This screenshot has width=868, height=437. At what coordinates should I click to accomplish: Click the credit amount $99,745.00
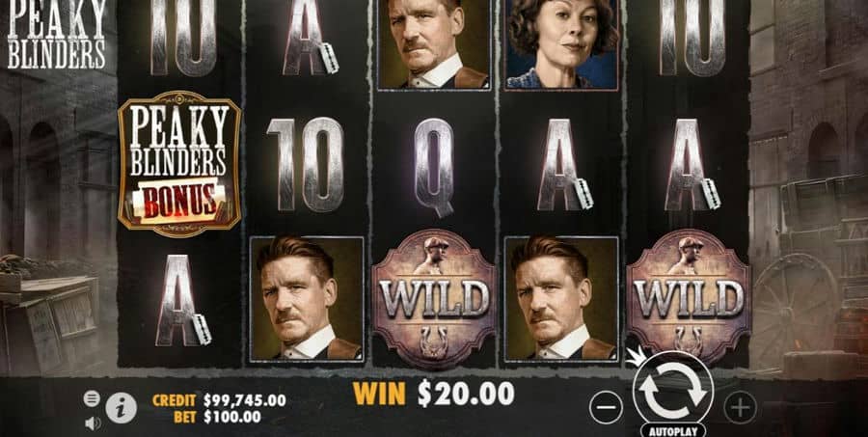tap(244, 400)
